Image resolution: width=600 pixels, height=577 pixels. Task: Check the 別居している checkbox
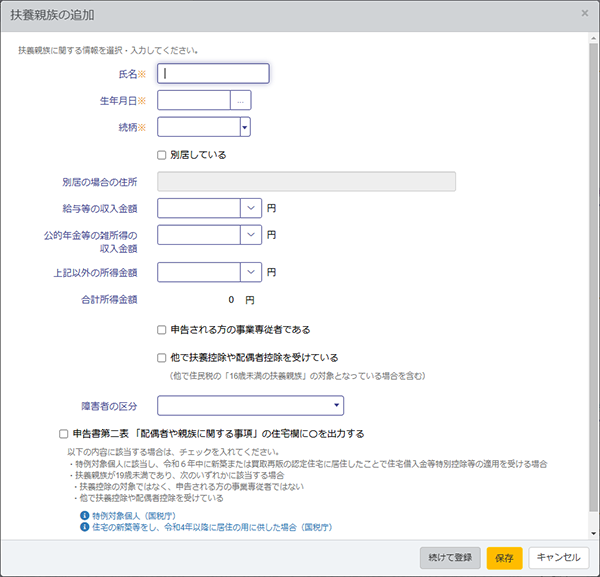[x=162, y=155]
